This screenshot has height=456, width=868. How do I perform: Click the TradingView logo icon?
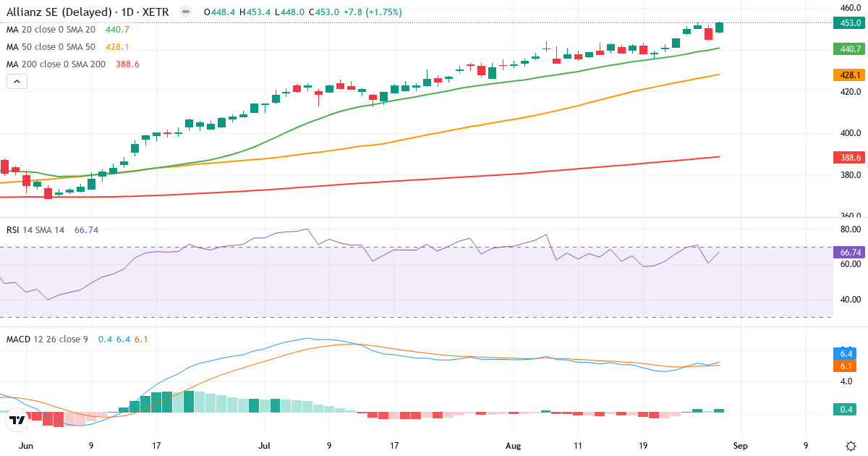(x=16, y=418)
